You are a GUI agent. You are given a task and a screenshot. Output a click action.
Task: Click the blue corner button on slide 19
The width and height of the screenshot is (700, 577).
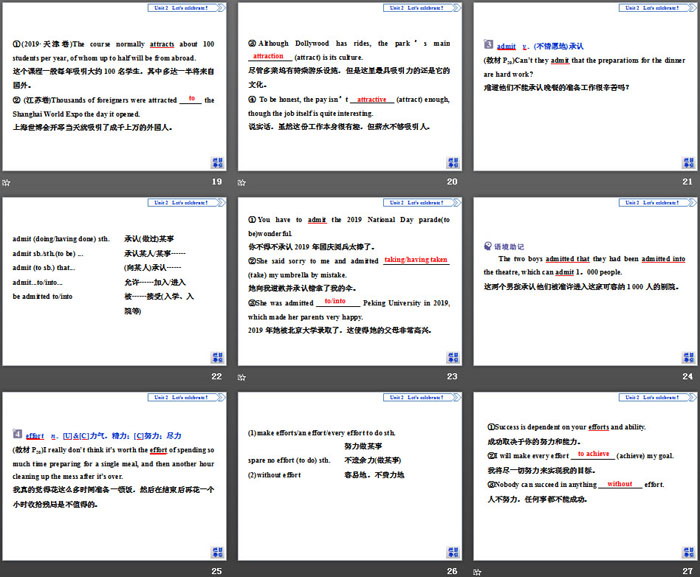(x=218, y=163)
